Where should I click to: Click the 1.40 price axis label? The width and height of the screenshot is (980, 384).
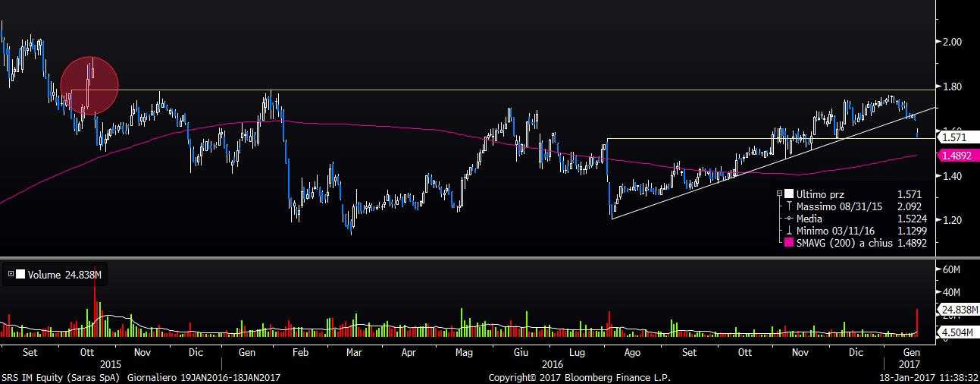tap(951, 176)
